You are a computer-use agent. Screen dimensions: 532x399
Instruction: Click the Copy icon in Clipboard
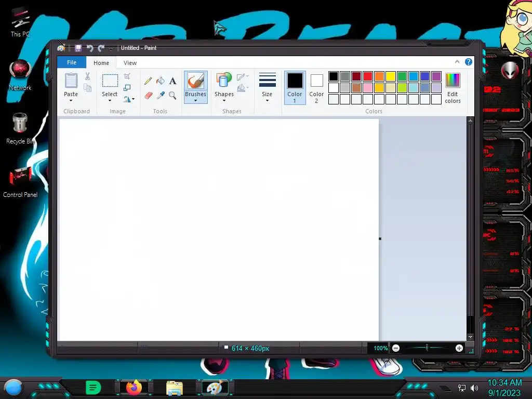[x=87, y=88]
